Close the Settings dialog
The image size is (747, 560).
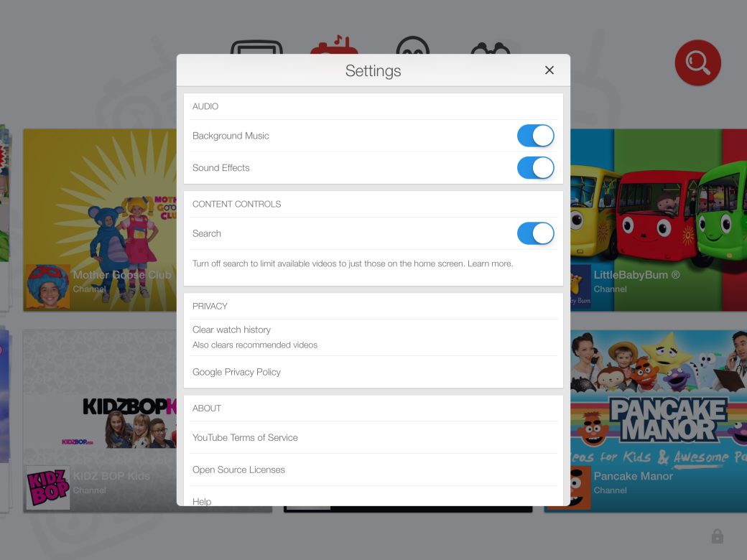pyautogui.click(x=549, y=70)
